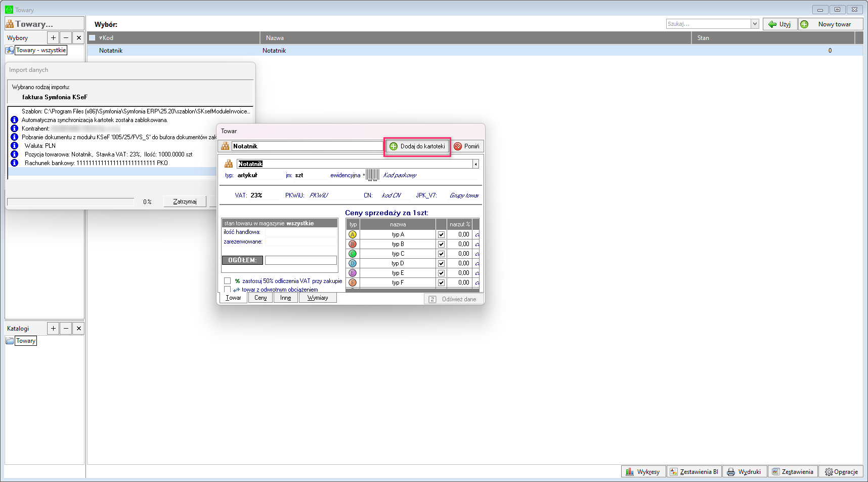
Task: Open the Szukaj search dropdown arrow
Action: [755, 24]
